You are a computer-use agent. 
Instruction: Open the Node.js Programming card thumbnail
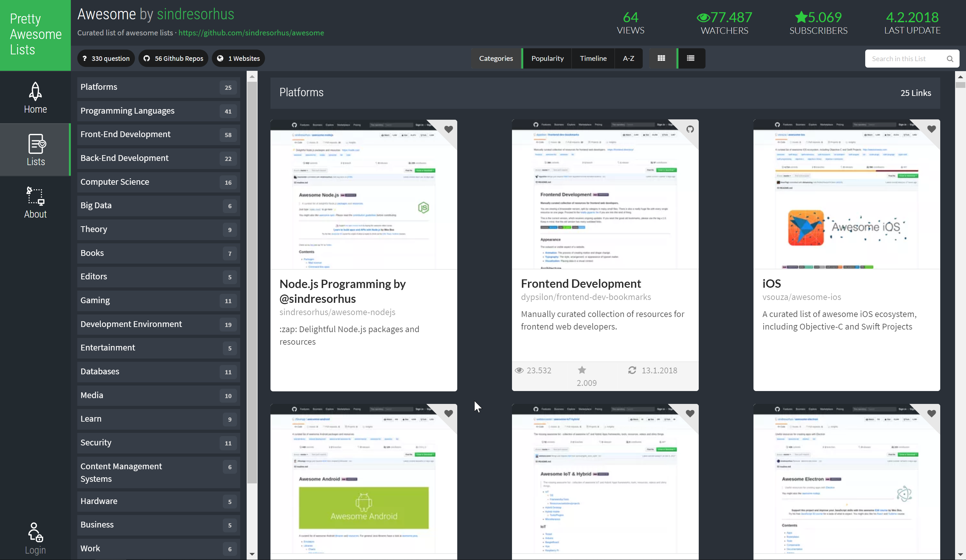[x=364, y=194]
